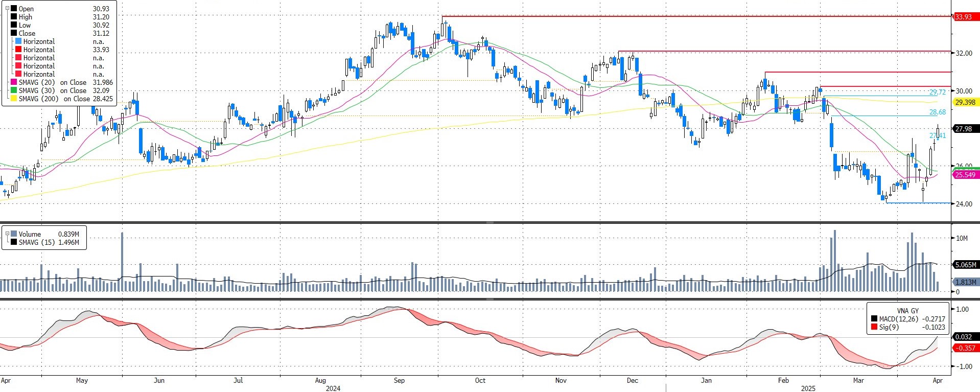Select SMAVG (20) on Close entry
Screen dimensions: 980x392
tap(53, 82)
